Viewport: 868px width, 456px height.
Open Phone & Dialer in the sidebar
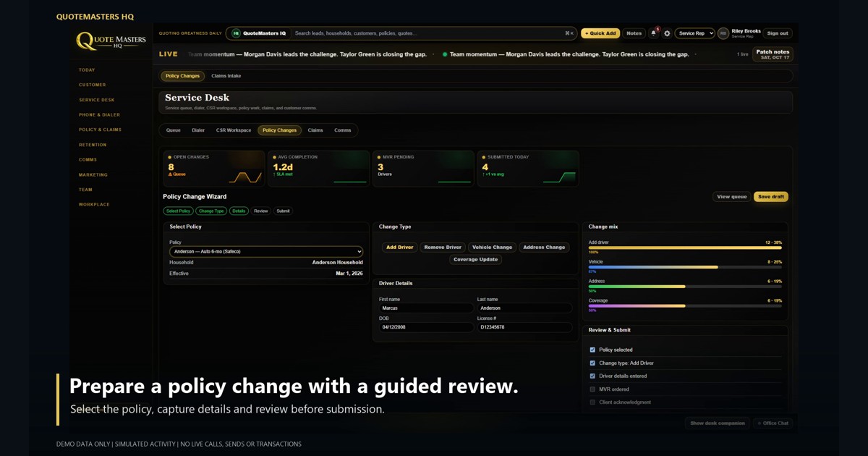(x=100, y=115)
